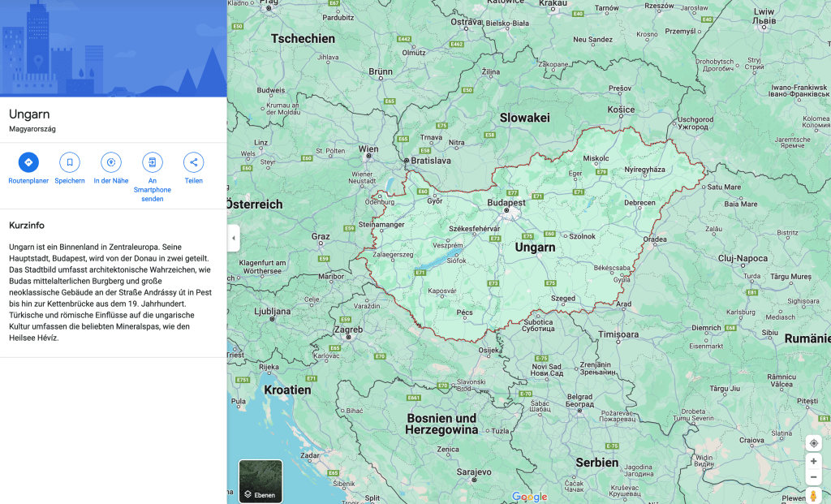Viewport: 831px width, 504px height.
Task: Show my location with the crosshair button
Action: point(814,443)
